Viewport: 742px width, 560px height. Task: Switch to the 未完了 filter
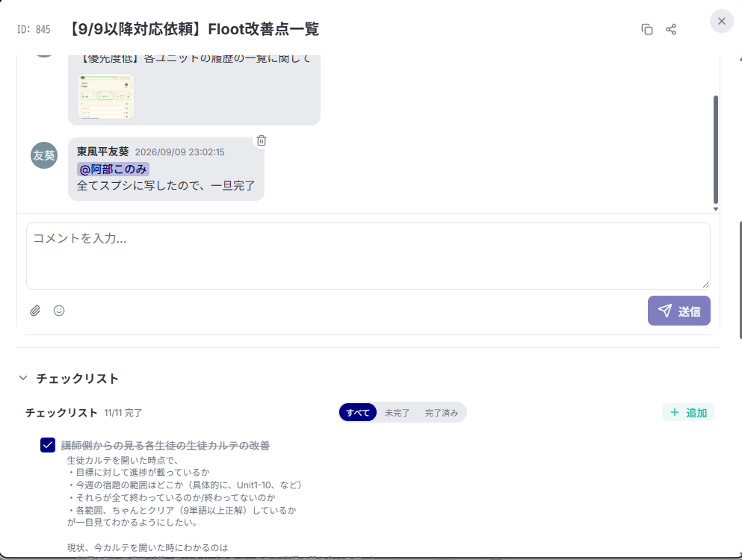pyautogui.click(x=397, y=412)
